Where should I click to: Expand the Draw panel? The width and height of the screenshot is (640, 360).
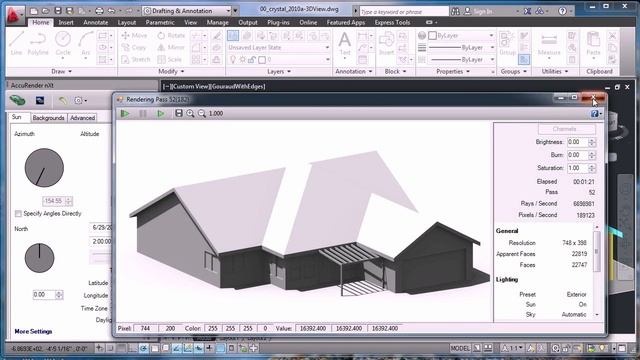coord(61,71)
